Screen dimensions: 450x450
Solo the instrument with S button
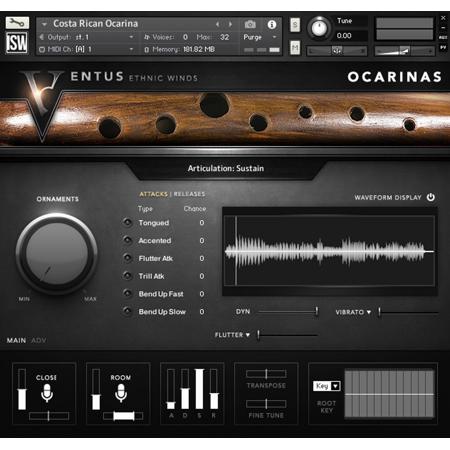295,25
